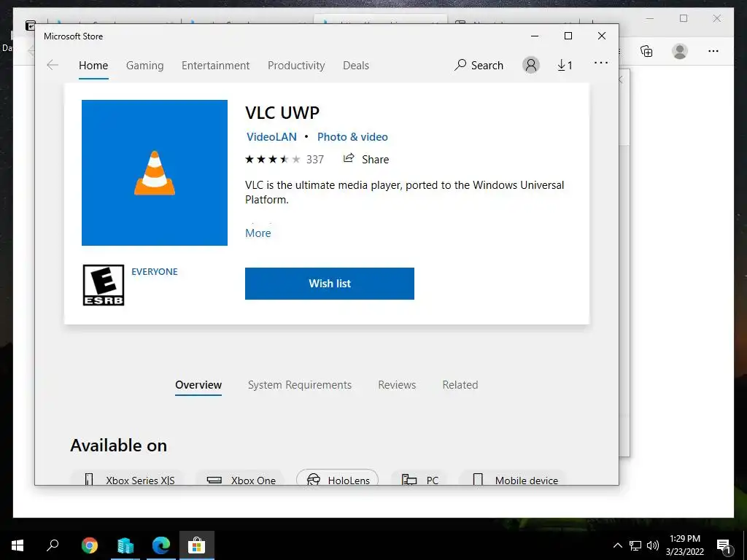Open clock showing 1:29 PM
The height and width of the screenshot is (560, 747).
pyautogui.click(x=684, y=545)
